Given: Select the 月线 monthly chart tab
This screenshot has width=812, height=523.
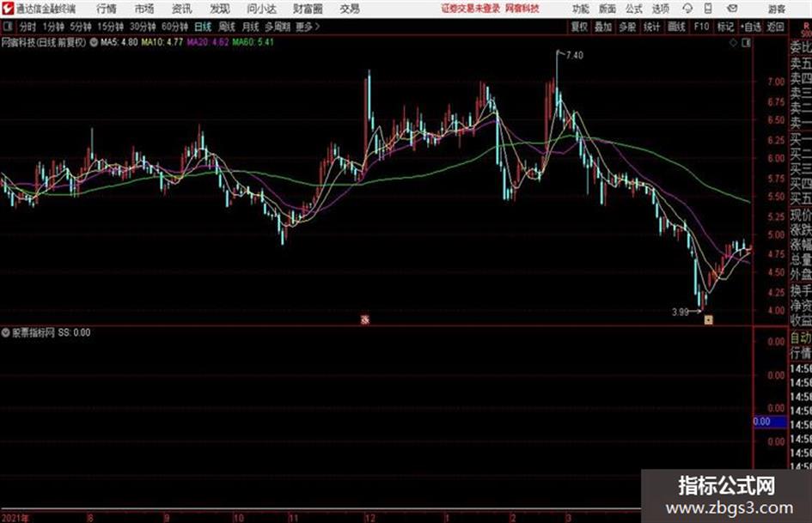Looking at the screenshot, I should 251,27.
